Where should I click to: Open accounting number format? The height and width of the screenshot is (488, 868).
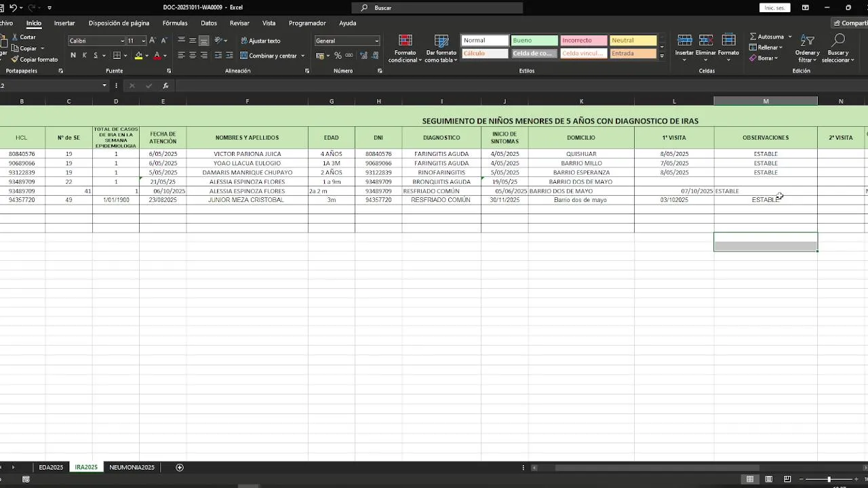pos(321,56)
